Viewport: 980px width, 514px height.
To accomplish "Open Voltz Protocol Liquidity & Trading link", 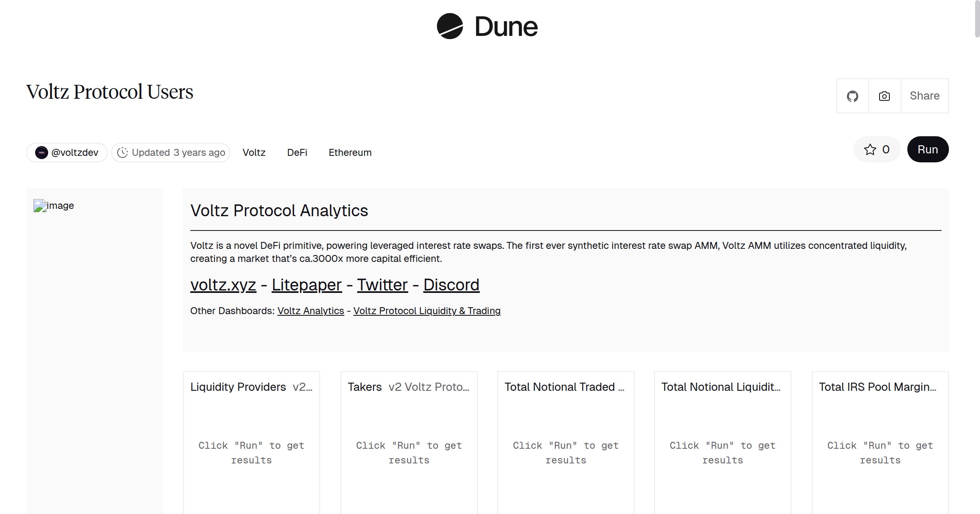I will coord(427,311).
